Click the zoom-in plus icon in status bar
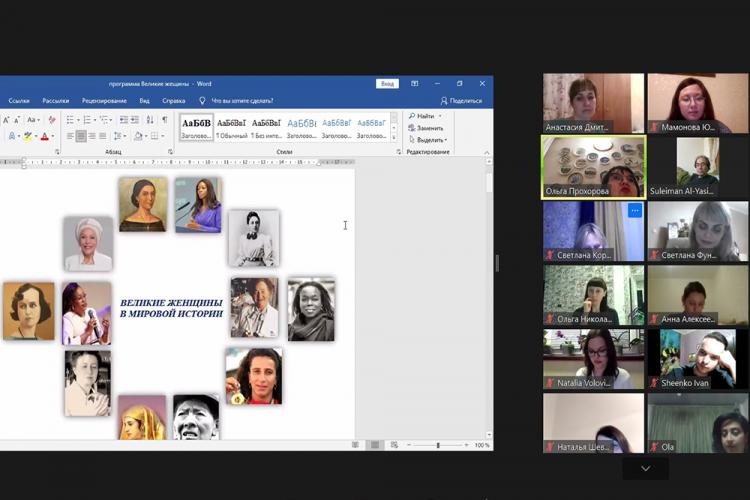This screenshot has width=750, height=500. [x=466, y=445]
